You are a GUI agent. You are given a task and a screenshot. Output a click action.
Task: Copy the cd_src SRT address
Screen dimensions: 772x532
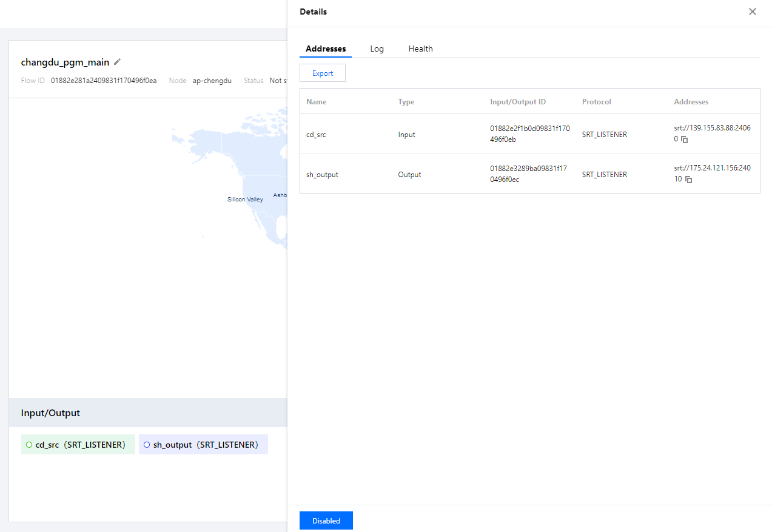pyautogui.click(x=685, y=140)
